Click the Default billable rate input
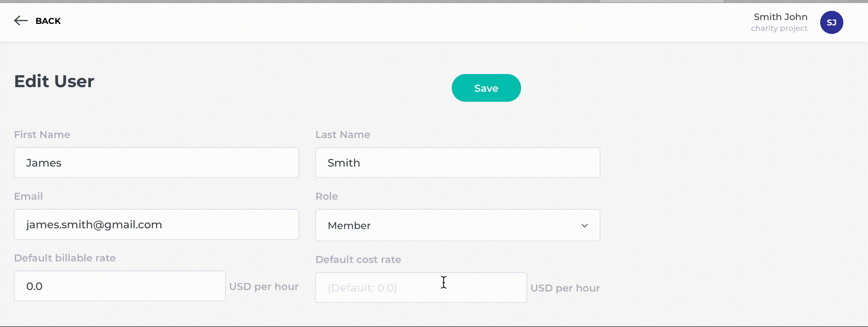868x327 pixels. pos(120,286)
